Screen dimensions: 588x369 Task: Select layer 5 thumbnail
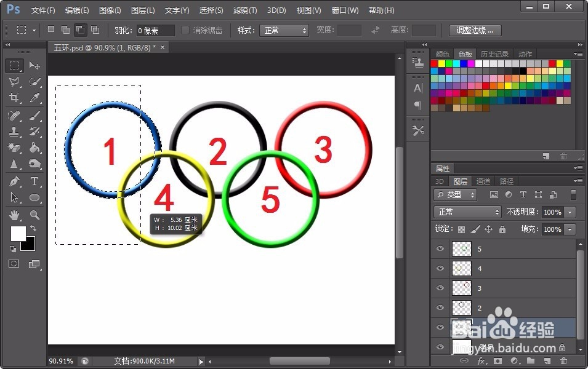tap(462, 248)
